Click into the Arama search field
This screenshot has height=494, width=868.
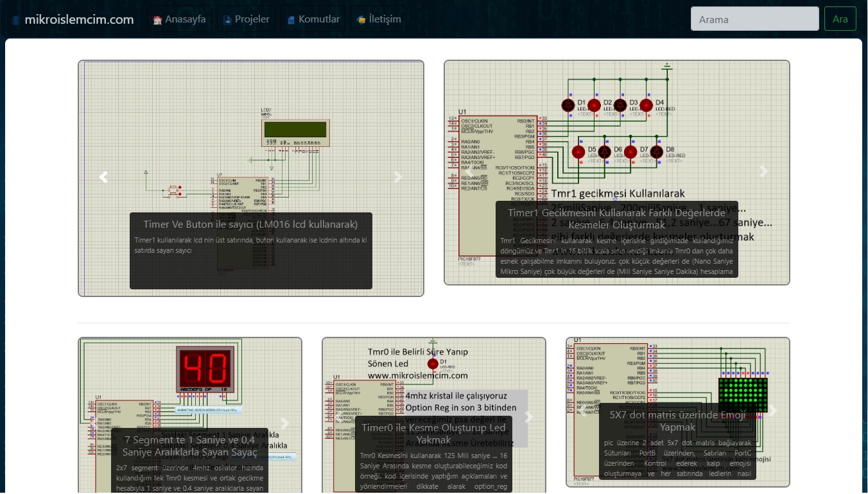click(x=754, y=19)
